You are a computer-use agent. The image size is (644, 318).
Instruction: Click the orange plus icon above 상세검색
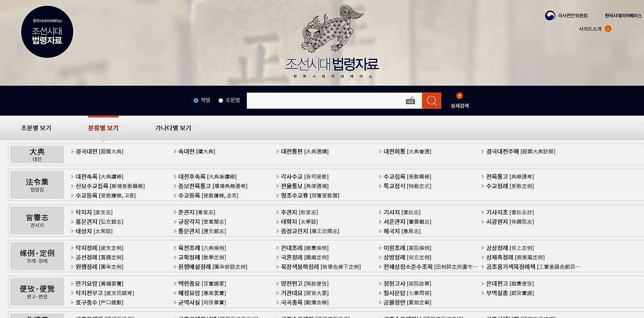click(x=459, y=96)
